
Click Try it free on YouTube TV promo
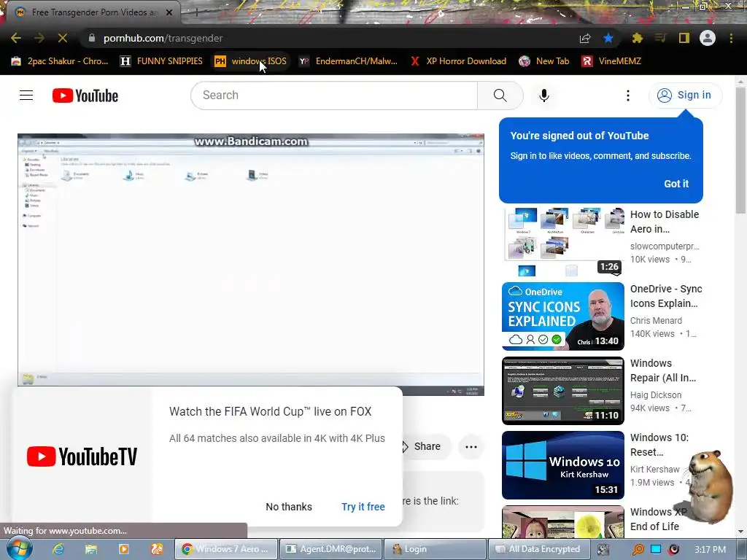tap(363, 507)
